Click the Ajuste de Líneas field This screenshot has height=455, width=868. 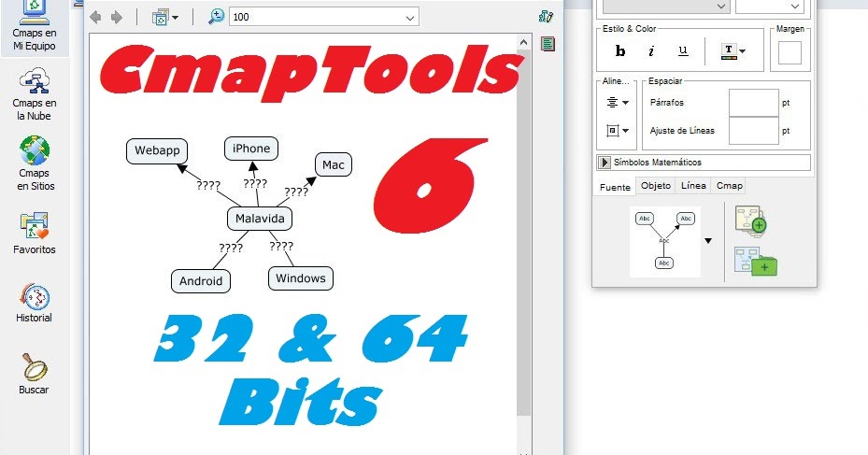click(x=753, y=131)
